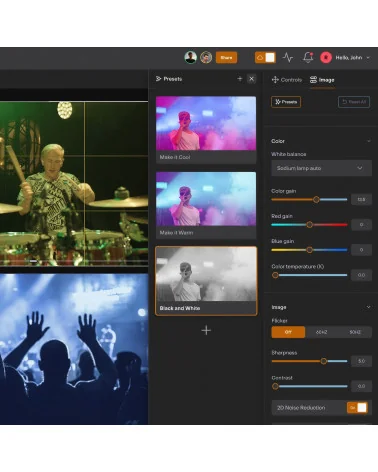
Task: Set Flicker to 60Hz
Action: [x=321, y=332]
